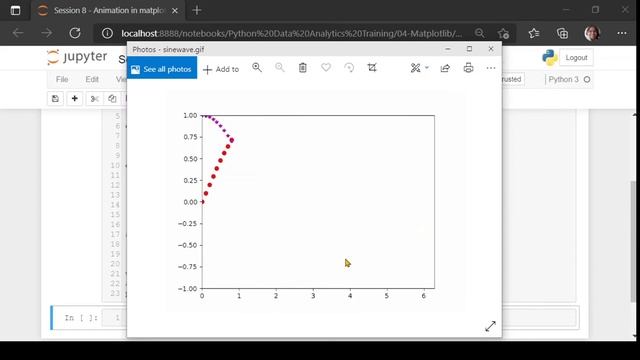Maximize the Photos window

pos(469,49)
